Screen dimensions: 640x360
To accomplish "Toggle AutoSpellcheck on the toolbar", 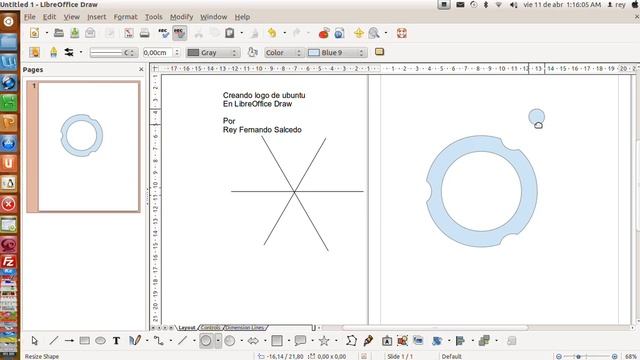I will 180,33.
